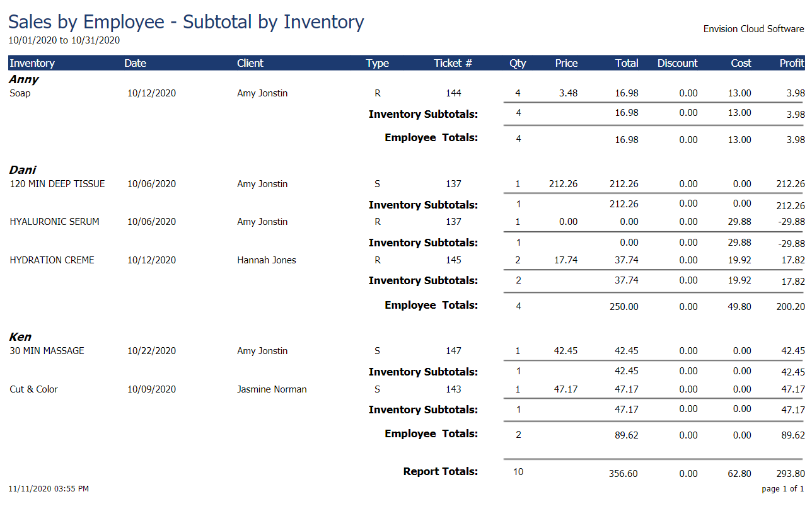Select the Anny employee group name
812x516 pixels.
point(24,79)
